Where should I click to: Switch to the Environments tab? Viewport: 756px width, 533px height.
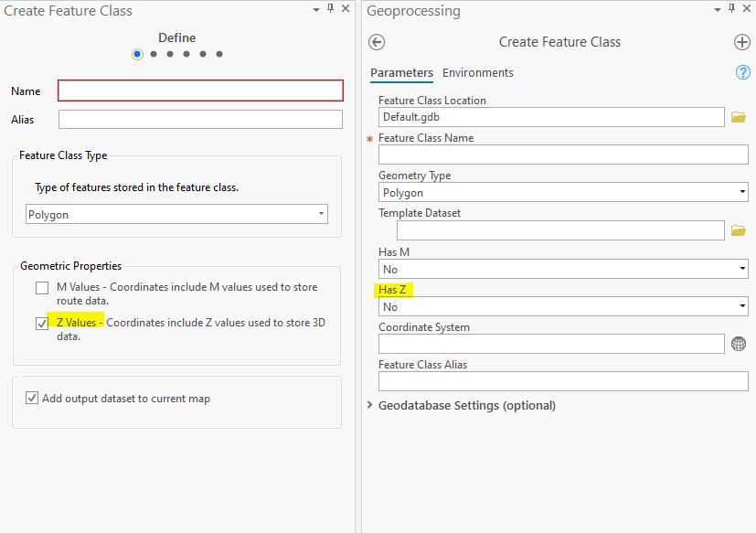coord(478,73)
